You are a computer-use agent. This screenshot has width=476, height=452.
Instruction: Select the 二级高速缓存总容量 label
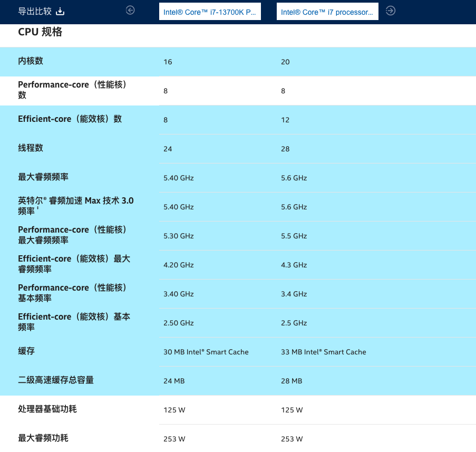click(x=56, y=380)
